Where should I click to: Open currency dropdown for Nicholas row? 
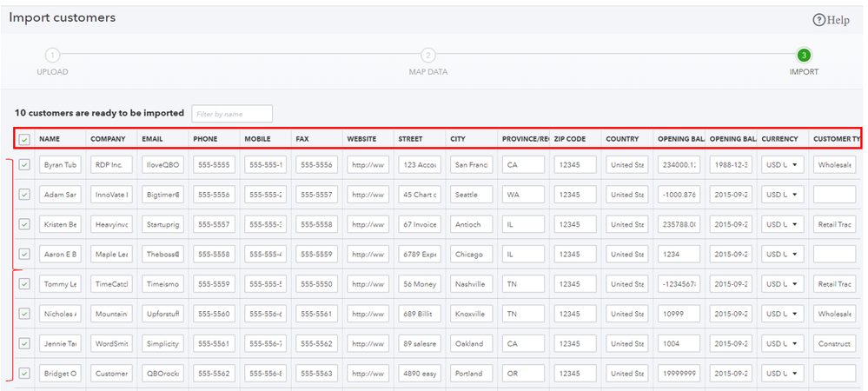tap(783, 314)
